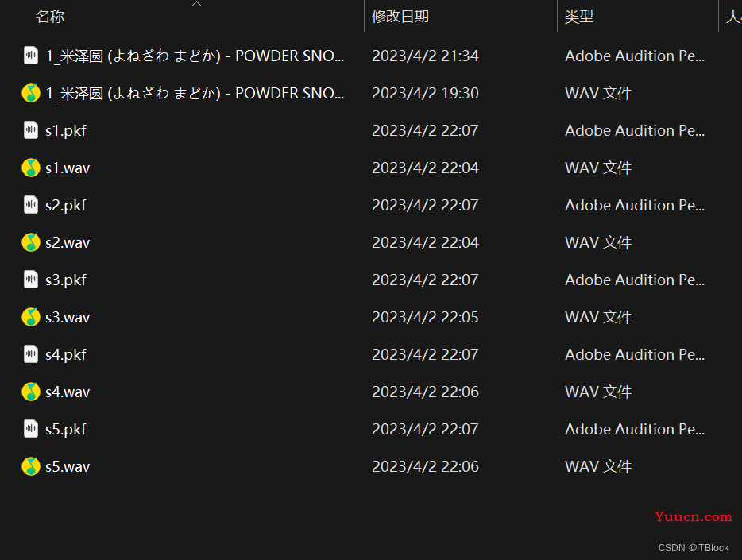The image size is (742, 560).
Task: Select the s4.wav file name
Action: click(68, 392)
